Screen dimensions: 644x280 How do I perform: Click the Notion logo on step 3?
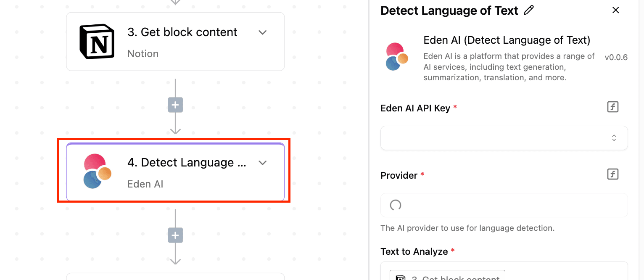pos(97,41)
